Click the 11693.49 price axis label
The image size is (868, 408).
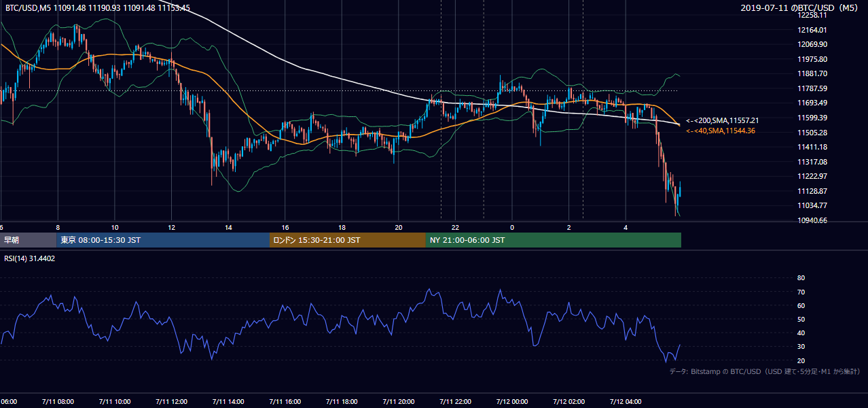813,103
